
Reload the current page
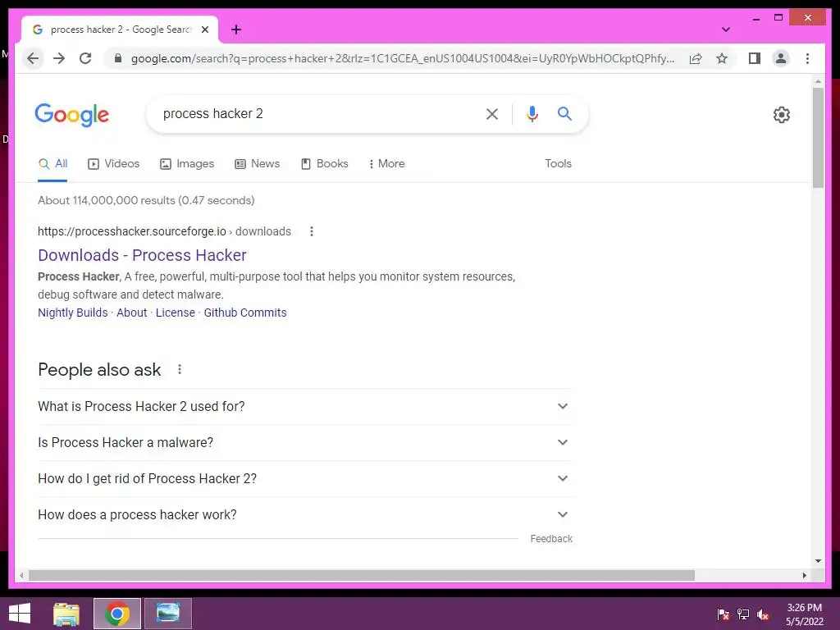click(85, 58)
